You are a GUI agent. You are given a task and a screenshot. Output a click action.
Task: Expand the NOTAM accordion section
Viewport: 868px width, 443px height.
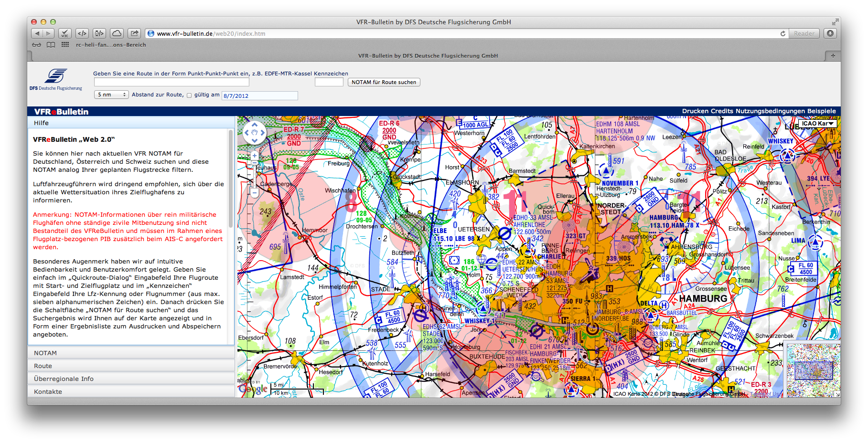click(x=131, y=353)
